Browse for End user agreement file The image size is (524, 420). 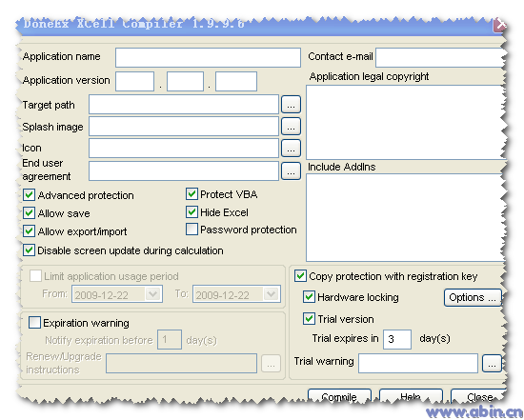[291, 170]
